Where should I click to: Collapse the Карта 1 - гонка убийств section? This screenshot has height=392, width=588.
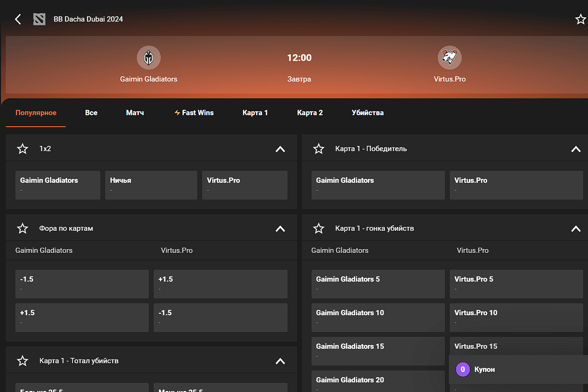point(576,229)
